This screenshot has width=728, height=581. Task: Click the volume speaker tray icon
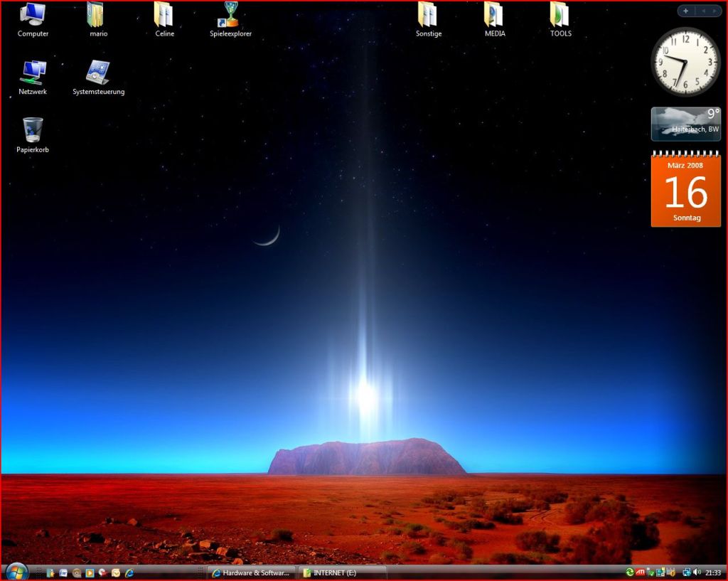pyautogui.click(x=697, y=572)
